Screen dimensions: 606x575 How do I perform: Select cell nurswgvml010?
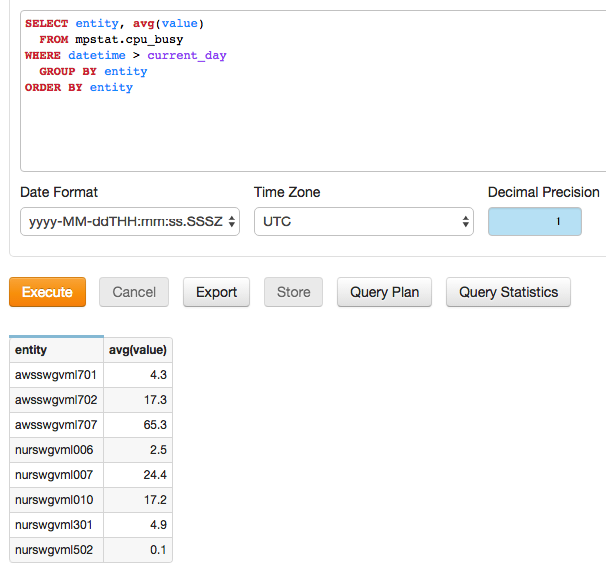pos(56,500)
